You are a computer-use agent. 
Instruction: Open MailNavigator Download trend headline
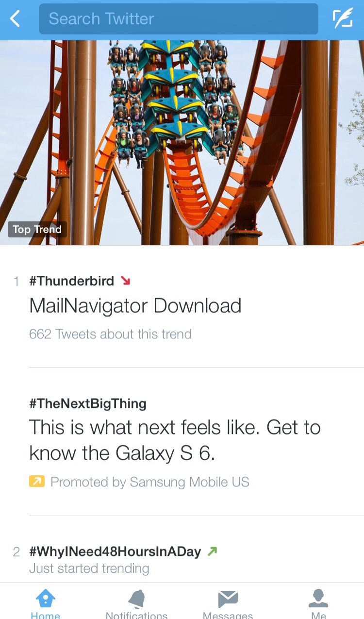(135, 306)
